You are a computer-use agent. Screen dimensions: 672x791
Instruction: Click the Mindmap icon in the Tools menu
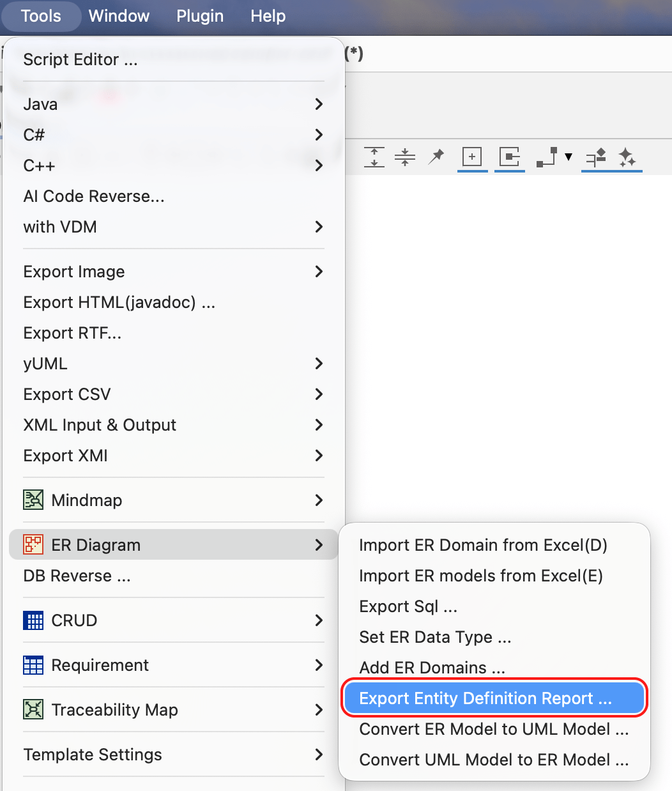[x=33, y=500]
